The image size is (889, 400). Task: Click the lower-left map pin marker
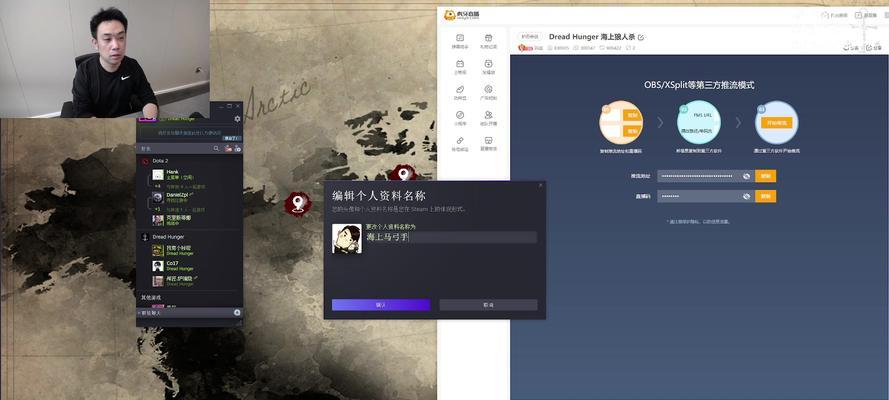point(297,203)
